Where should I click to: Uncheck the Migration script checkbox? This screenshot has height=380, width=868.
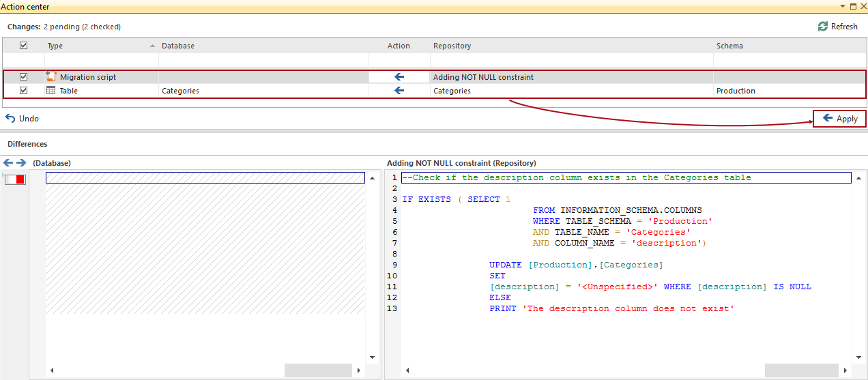click(x=24, y=77)
